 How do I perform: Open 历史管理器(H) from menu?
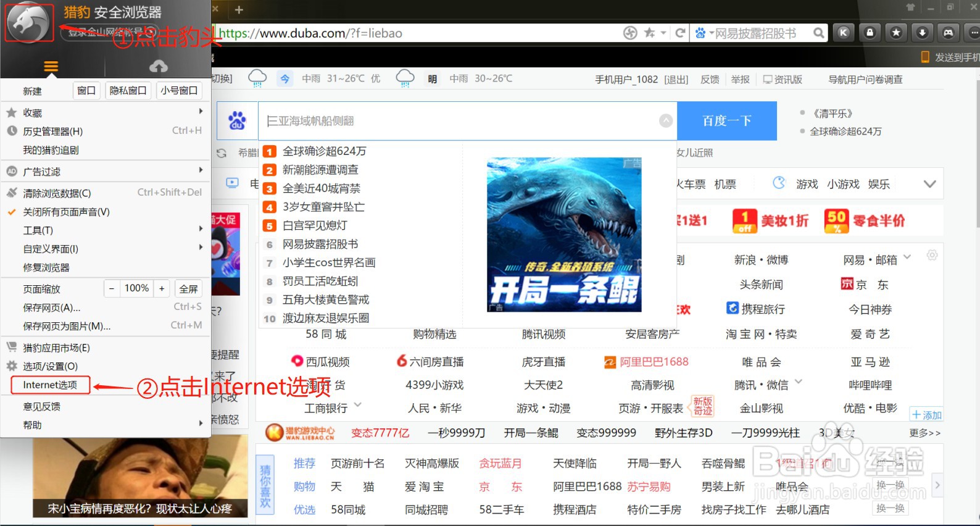[105, 131]
